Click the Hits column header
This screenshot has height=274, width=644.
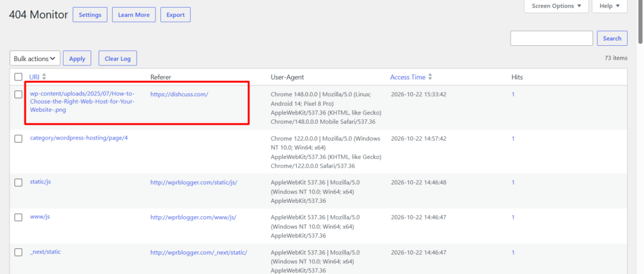517,77
